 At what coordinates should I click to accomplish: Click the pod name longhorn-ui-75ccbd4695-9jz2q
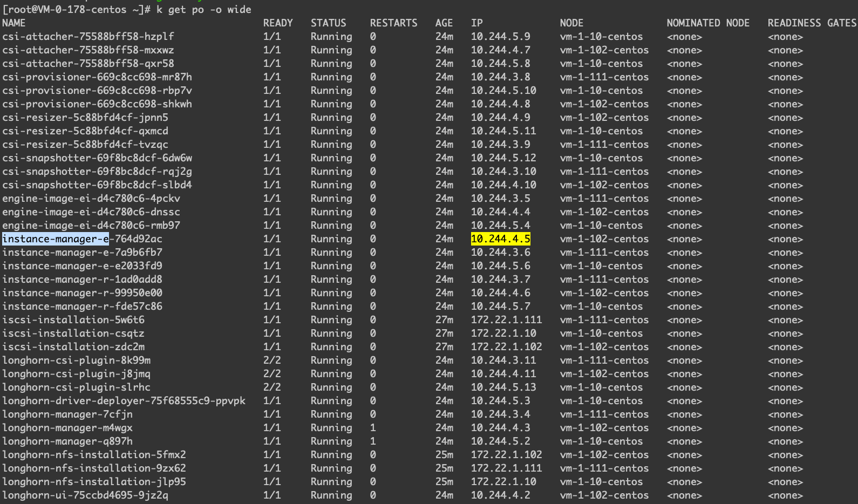click(x=85, y=495)
